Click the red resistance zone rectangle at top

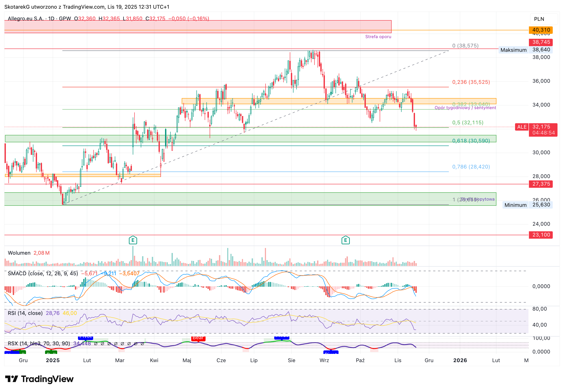198,26
